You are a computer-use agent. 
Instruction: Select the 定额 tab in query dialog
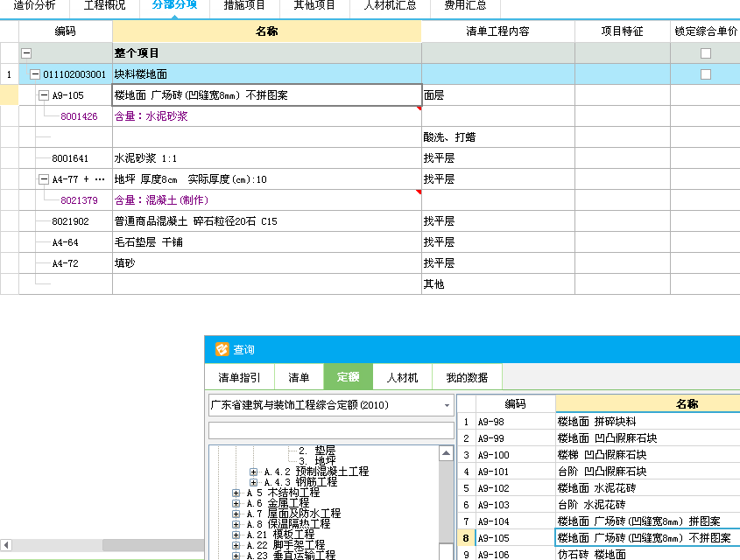pos(349,376)
